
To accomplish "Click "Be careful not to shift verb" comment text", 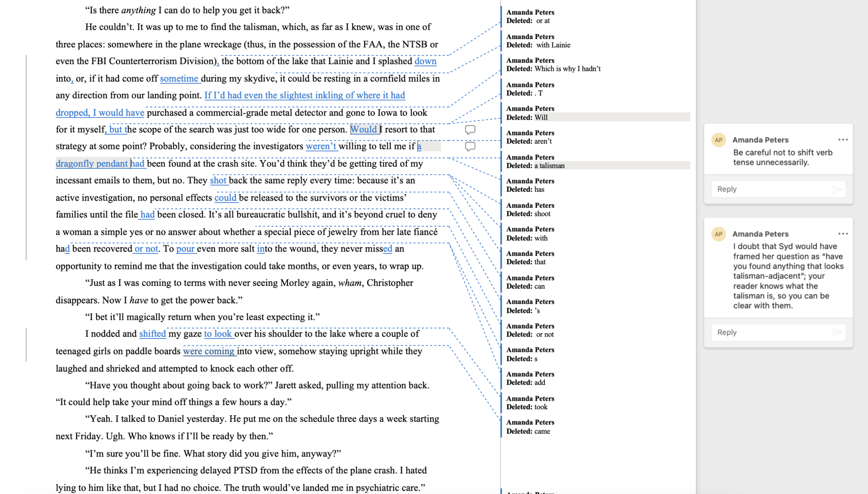I will tap(782, 153).
